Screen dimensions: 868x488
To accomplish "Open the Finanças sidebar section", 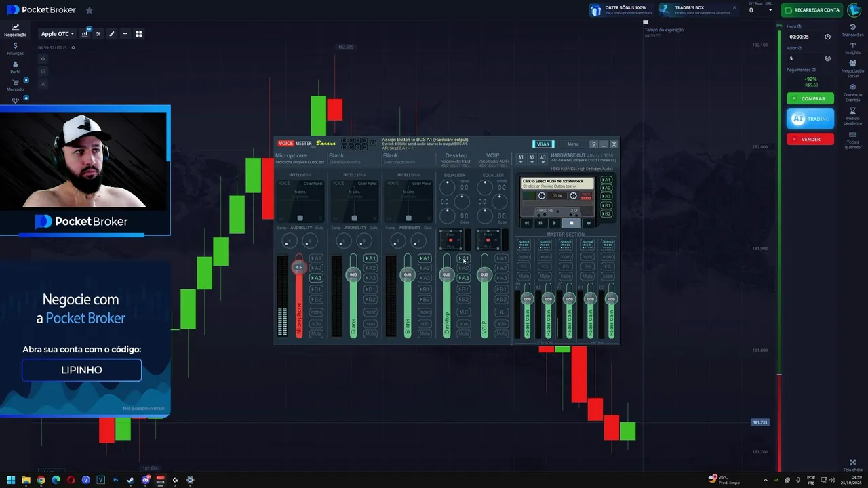I will [15, 49].
